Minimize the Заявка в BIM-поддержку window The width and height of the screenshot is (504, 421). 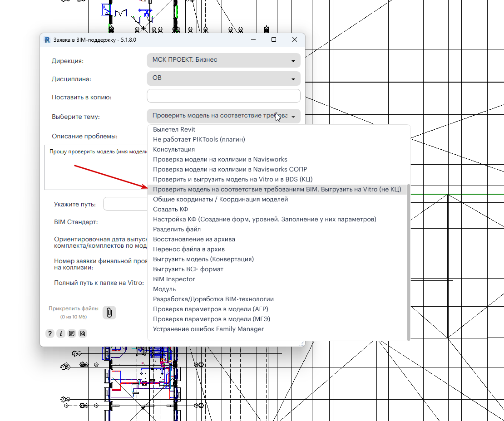253,39
